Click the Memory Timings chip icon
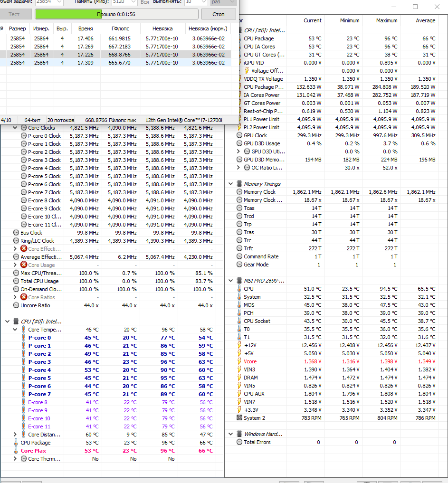Image resolution: width=448 pixels, height=483 pixels. coord(239,184)
